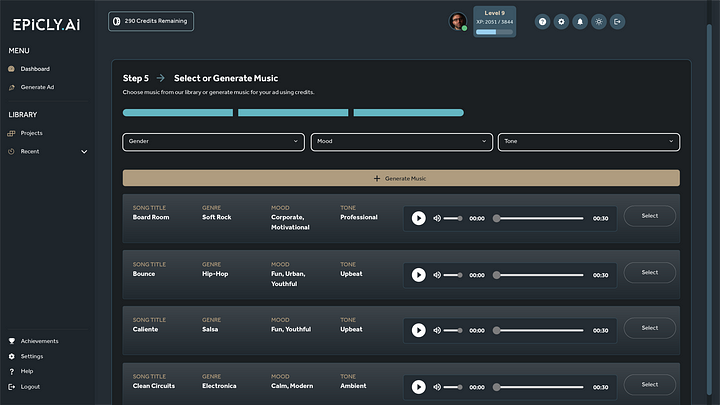Select the Bounce song
This screenshot has height=405, width=720.
click(650, 272)
